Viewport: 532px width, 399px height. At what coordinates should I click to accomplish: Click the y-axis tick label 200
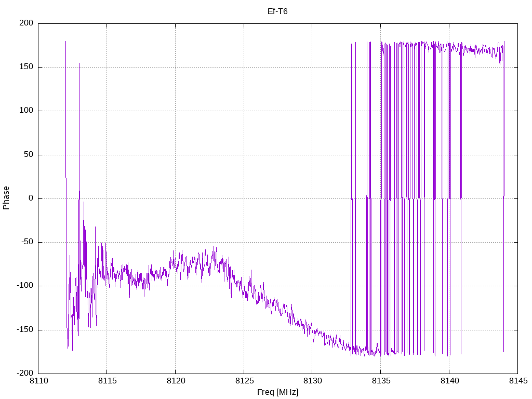pyautogui.click(x=26, y=23)
